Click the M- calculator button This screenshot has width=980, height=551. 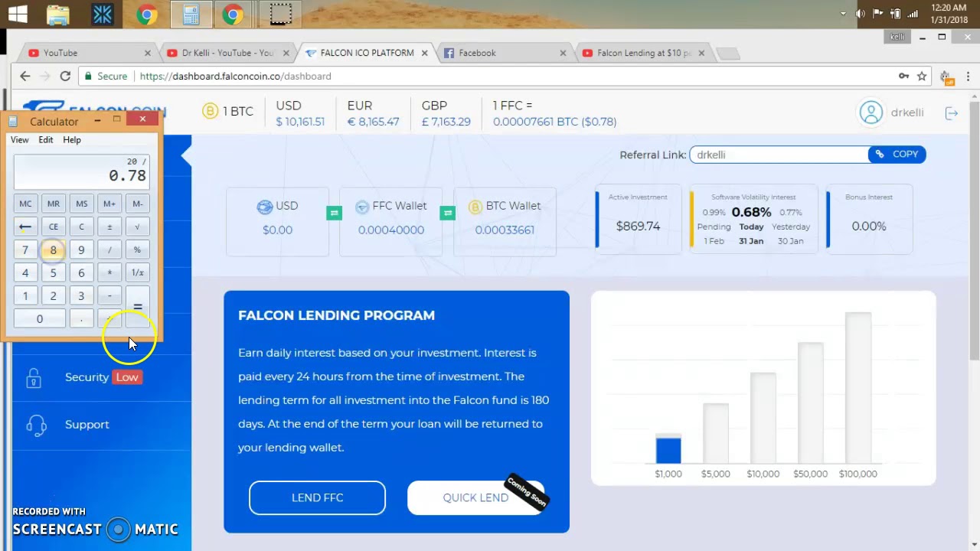point(138,204)
